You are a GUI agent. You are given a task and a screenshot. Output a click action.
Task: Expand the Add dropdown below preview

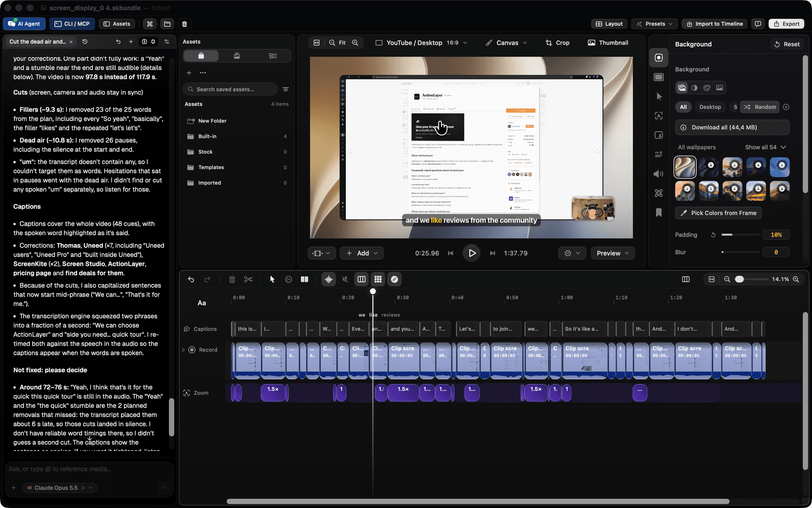click(362, 253)
